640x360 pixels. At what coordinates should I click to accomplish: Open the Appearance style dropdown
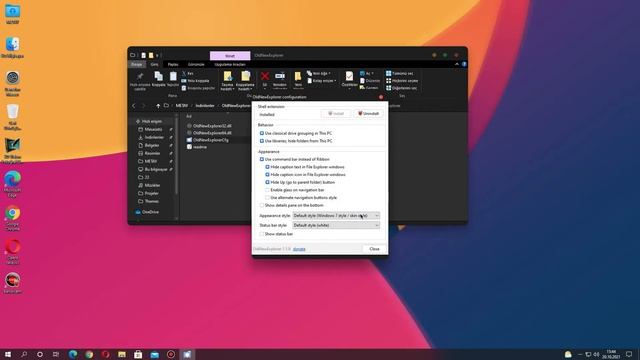point(336,216)
